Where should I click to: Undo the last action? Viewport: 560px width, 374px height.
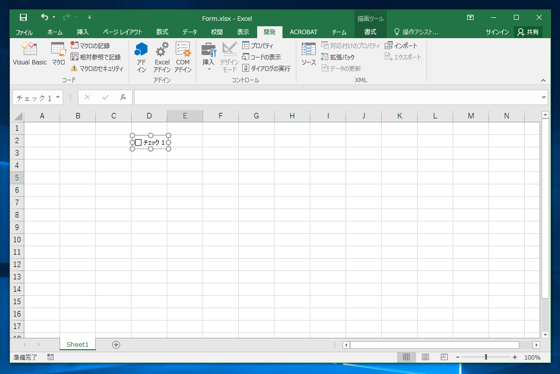click(x=44, y=17)
